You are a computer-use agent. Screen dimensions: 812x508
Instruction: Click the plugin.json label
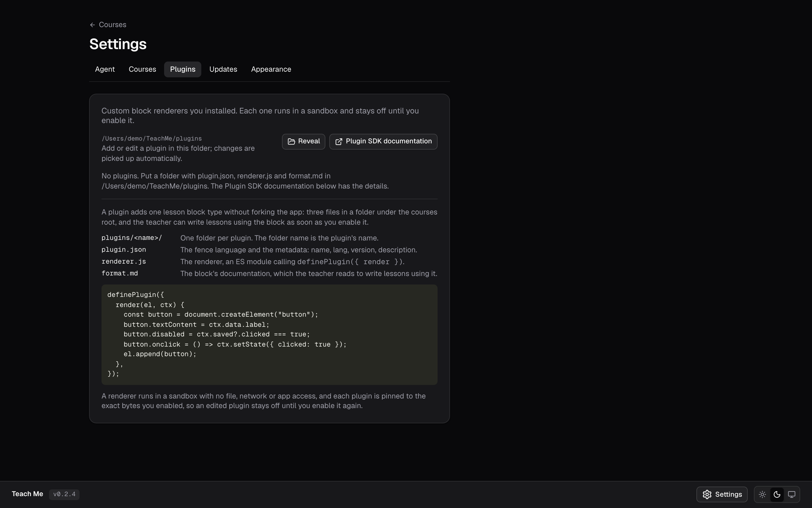pos(123,250)
